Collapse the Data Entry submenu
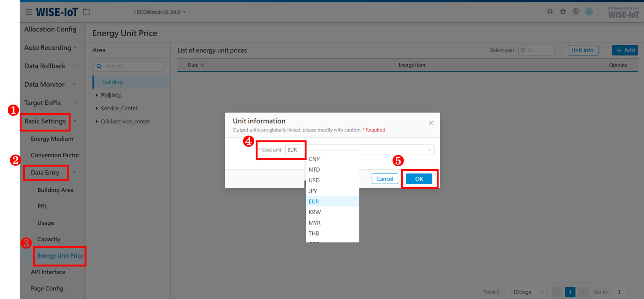The width and height of the screenshot is (644, 299). pos(75,172)
